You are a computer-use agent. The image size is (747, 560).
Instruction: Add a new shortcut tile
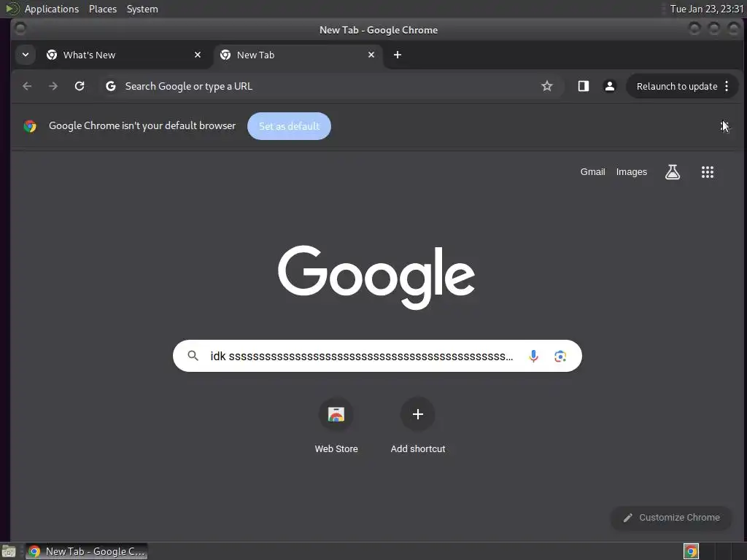coord(418,425)
